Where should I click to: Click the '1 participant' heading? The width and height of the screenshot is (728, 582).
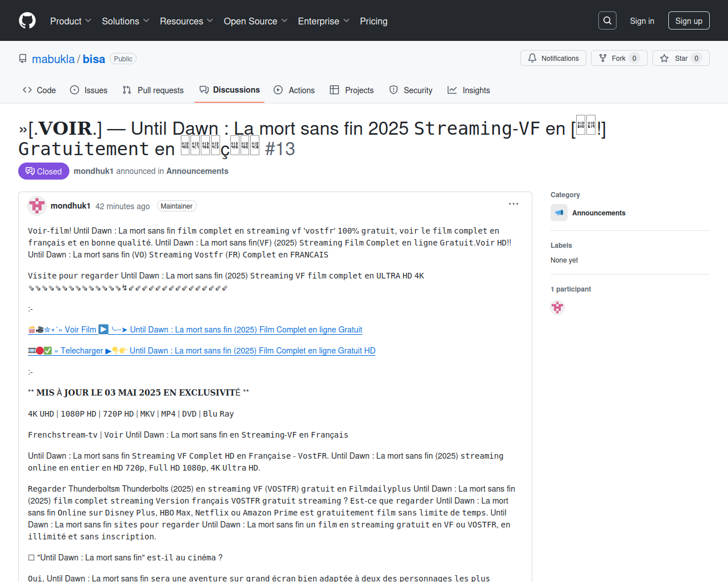click(570, 289)
